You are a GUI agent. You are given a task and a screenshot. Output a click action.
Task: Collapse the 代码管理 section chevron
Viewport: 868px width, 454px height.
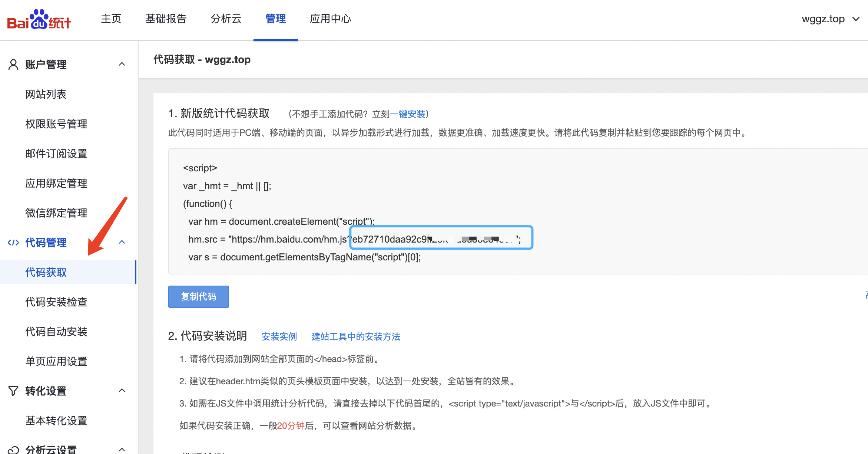coord(122,242)
